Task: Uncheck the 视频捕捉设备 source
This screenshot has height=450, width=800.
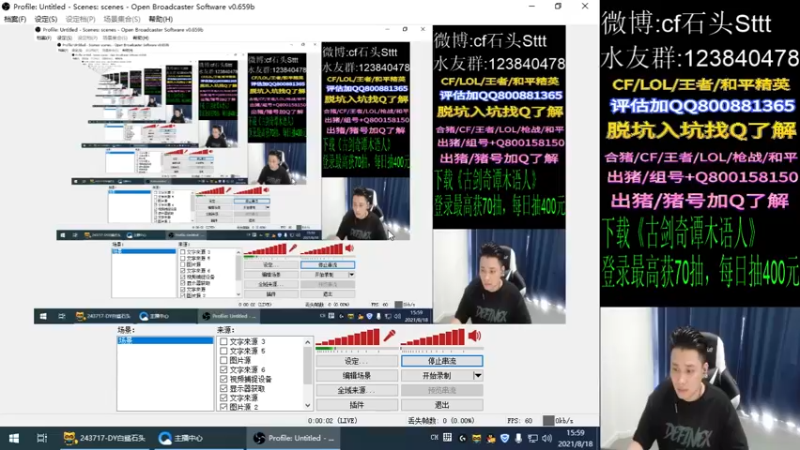Action: point(223,379)
